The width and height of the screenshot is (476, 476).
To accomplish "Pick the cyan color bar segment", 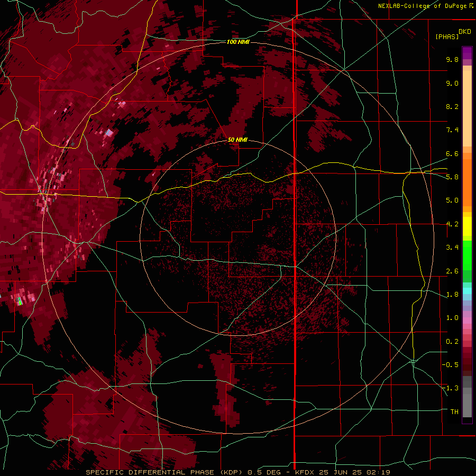I will pos(467,291).
